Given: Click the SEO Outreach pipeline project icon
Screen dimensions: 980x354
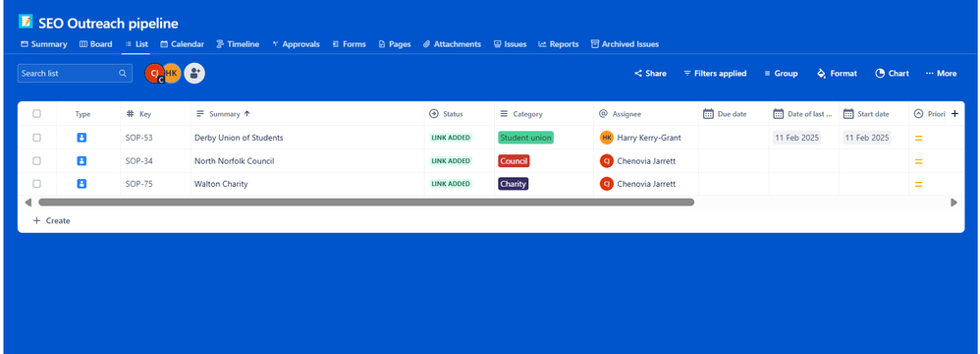Looking at the screenshot, I should (26, 22).
